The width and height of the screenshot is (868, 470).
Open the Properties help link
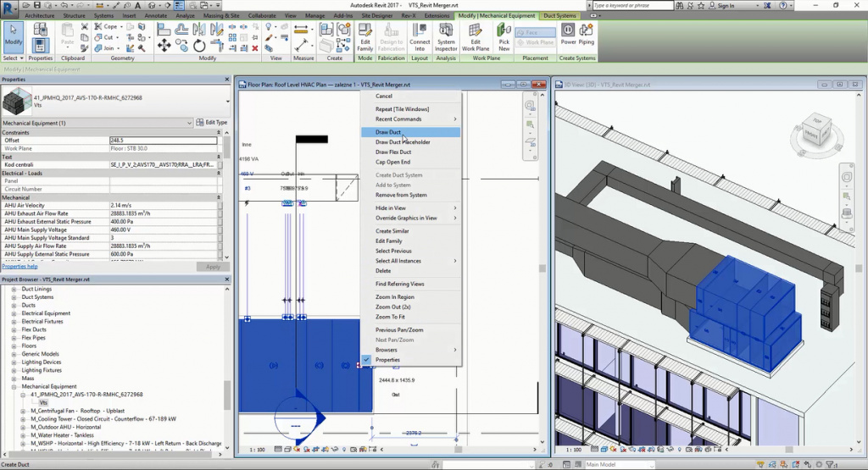(19, 266)
